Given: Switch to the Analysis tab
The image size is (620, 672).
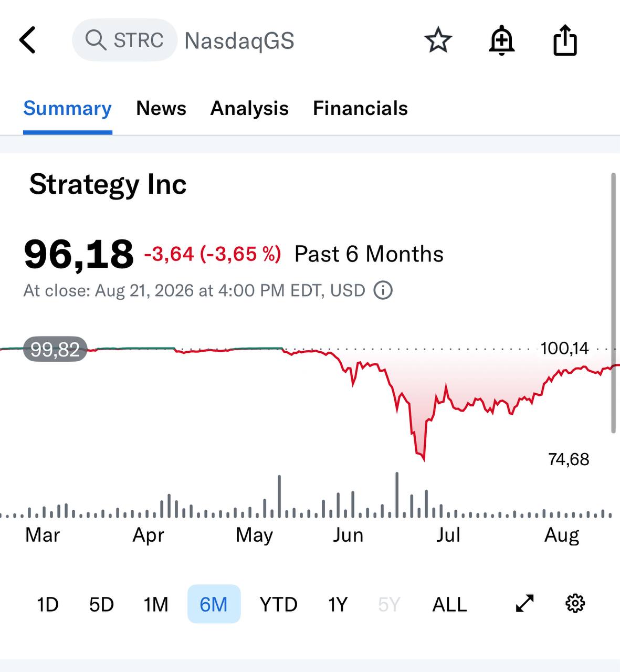Looking at the screenshot, I should (x=249, y=108).
